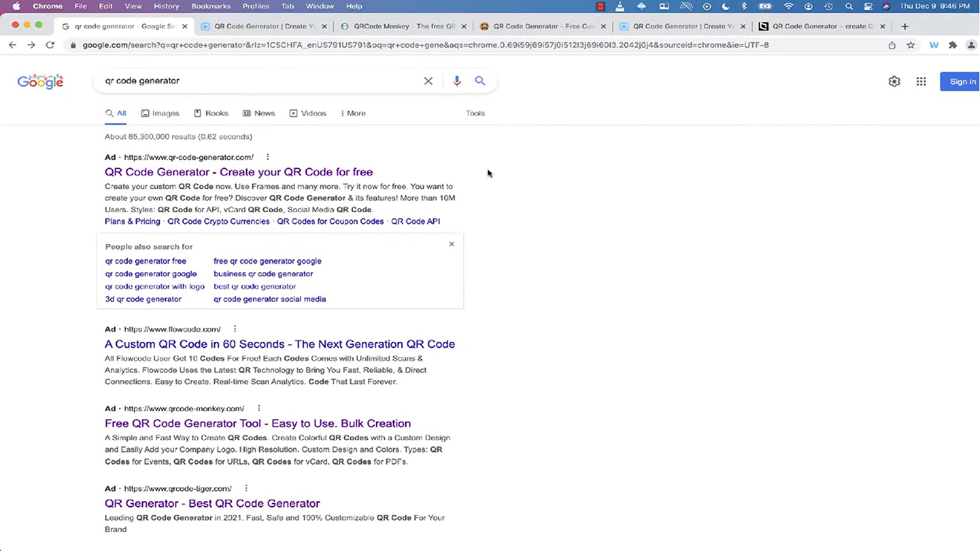Search for qr code generator free
The height and width of the screenshot is (551, 980).
click(x=145, y=261)
